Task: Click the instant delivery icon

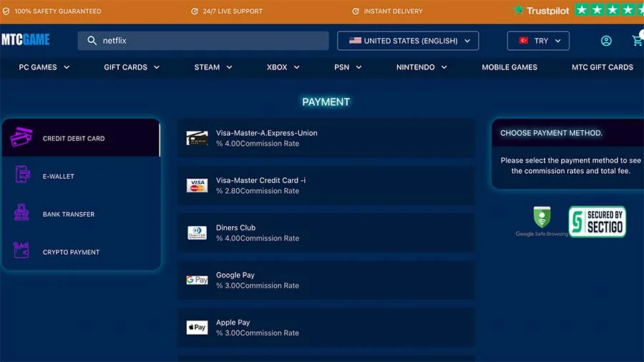Action: (356, 11)
